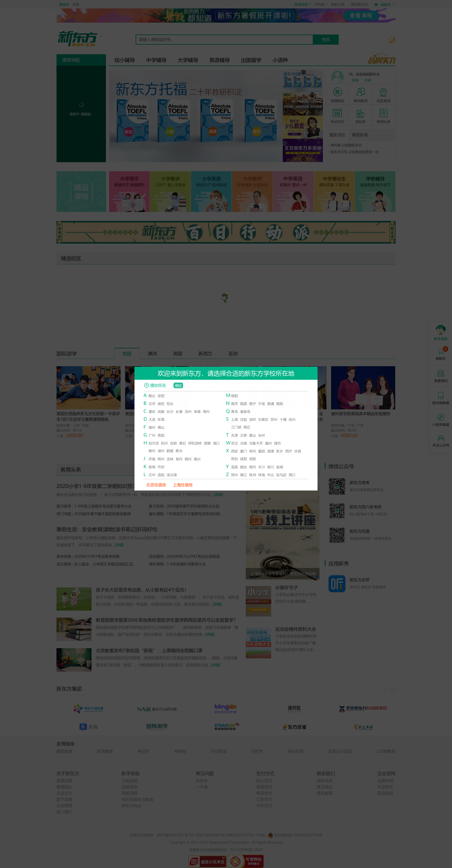Expand the dropdown arrow beside the logo
The height and width of the screenshot is (868, 452).
click(101, 36)
